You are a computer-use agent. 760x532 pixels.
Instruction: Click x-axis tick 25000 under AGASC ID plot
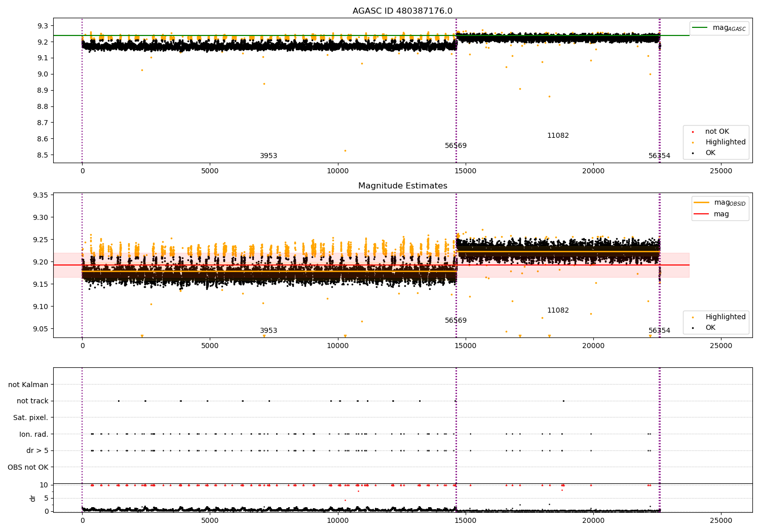(721, 171)
